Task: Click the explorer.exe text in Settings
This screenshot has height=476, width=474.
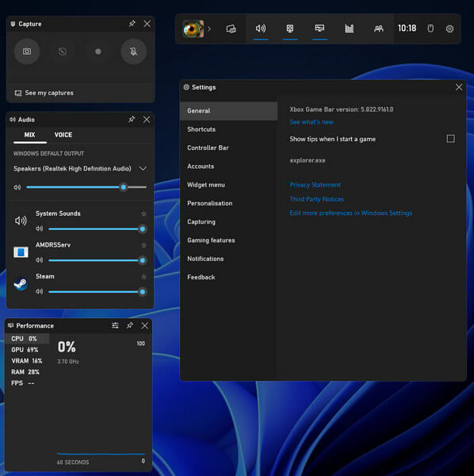Action: [x=308, y=160]
